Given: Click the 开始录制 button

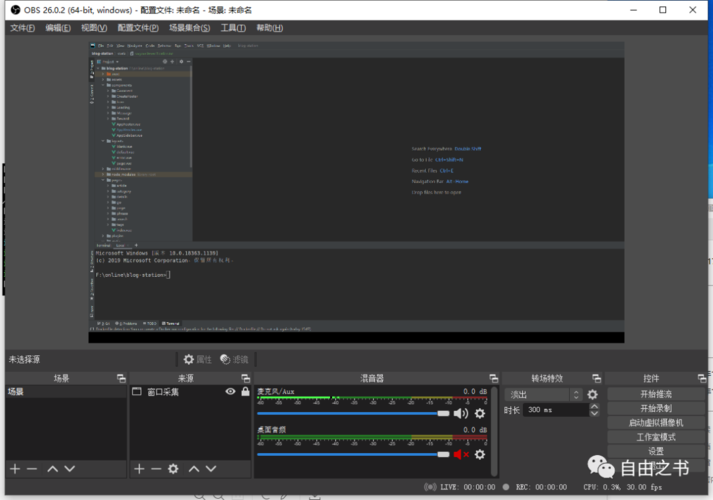Looking at the screenshot, I should coord(656,408).
